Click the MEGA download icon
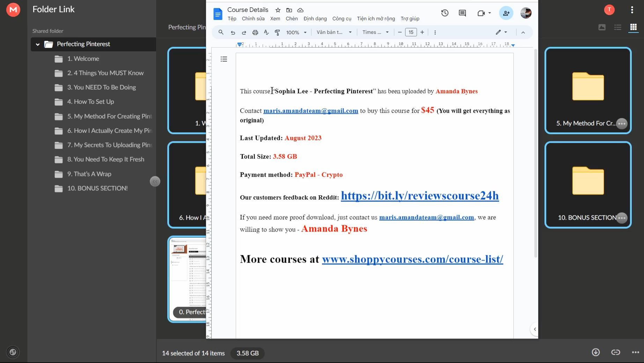The height and width of the screenshot is (363, 644). coord(596,352)
